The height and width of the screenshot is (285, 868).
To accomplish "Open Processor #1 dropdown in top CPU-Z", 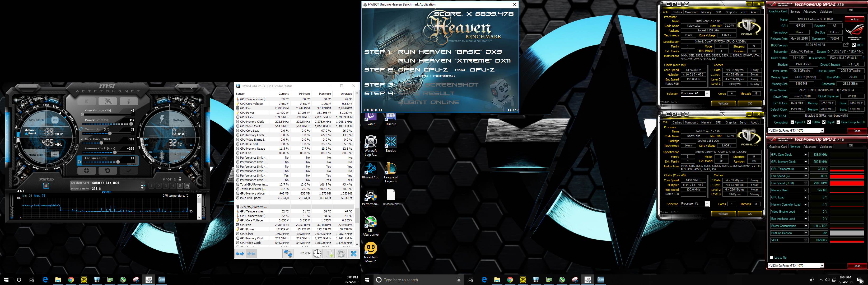I will (x=707, y=93).
